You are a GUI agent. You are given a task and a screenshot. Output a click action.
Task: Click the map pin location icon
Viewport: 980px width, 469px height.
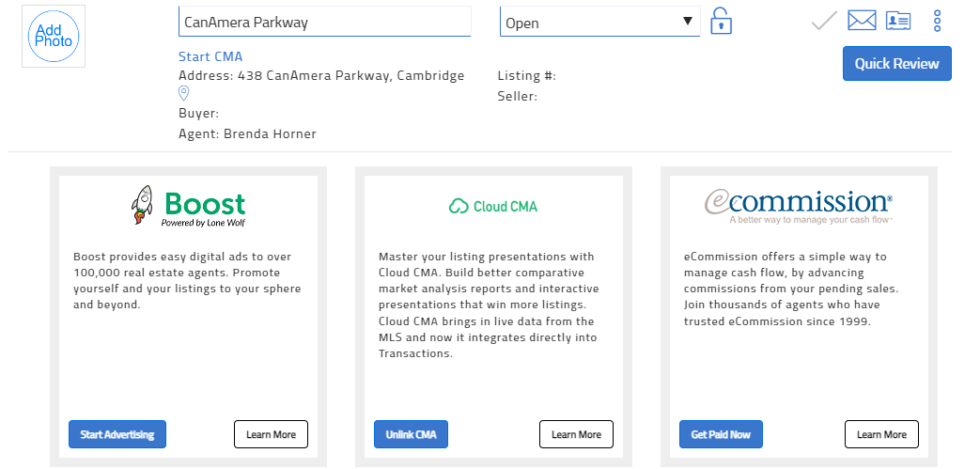(x=184, y=93)
